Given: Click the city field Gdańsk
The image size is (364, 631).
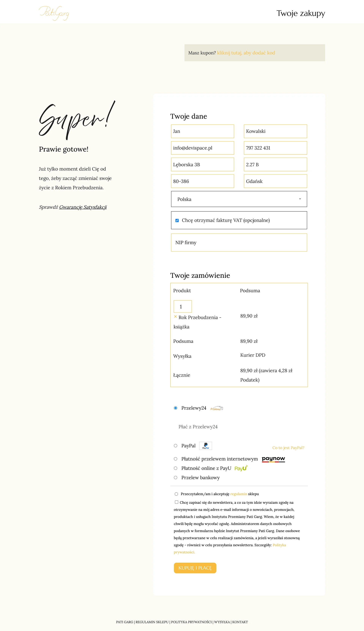Looking at the screenshot, I should pos(275,181).
